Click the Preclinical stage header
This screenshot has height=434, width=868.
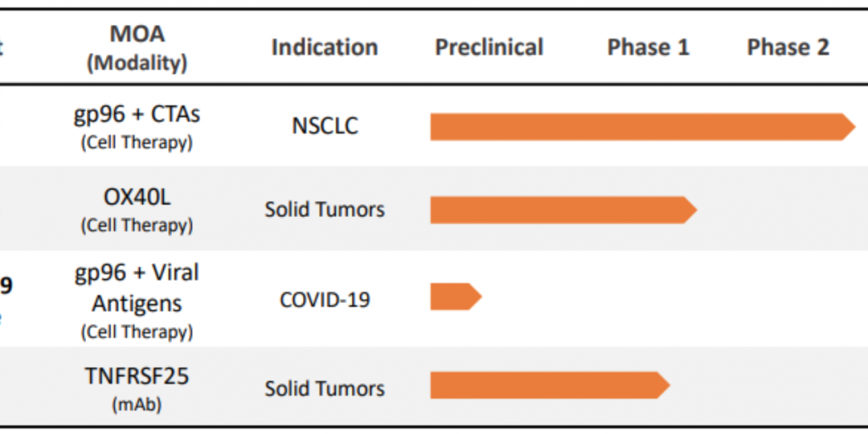click(489, 47)
